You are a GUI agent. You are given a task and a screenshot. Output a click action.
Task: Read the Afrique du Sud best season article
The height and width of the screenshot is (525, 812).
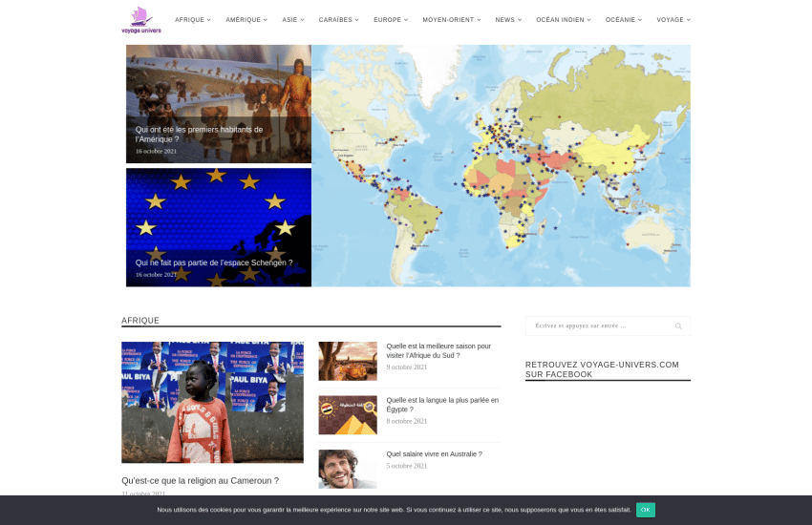[438, 350]
